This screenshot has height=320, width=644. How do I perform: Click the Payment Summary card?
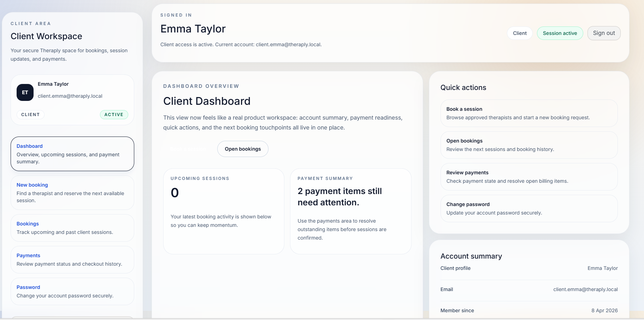coord(350,211)
